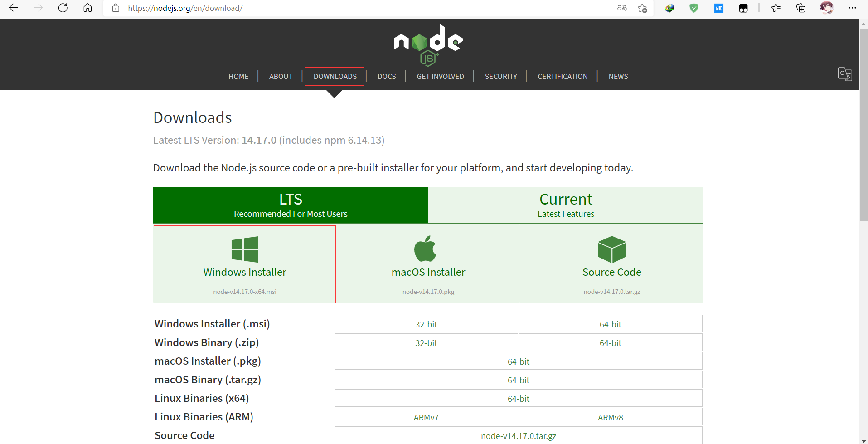Add this page to favorites star
Screen dimensions: 868x444
[642, 8]
